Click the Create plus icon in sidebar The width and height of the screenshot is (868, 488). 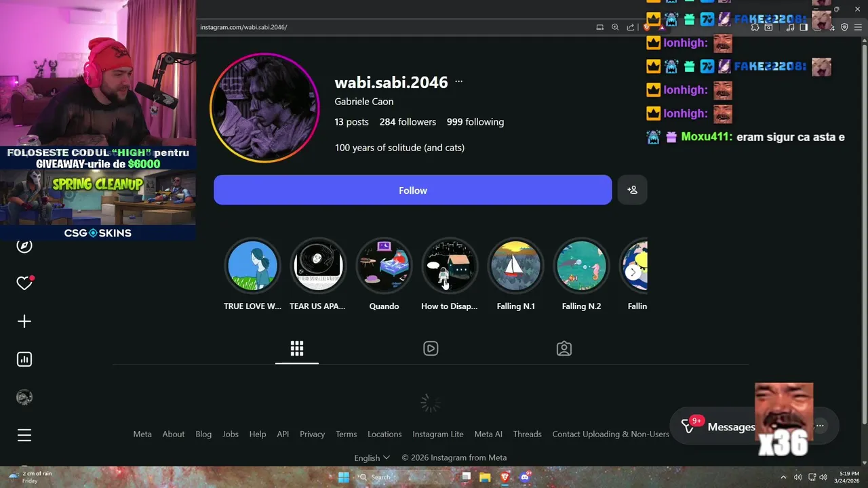pyautogui.click(x=24, y=321)
